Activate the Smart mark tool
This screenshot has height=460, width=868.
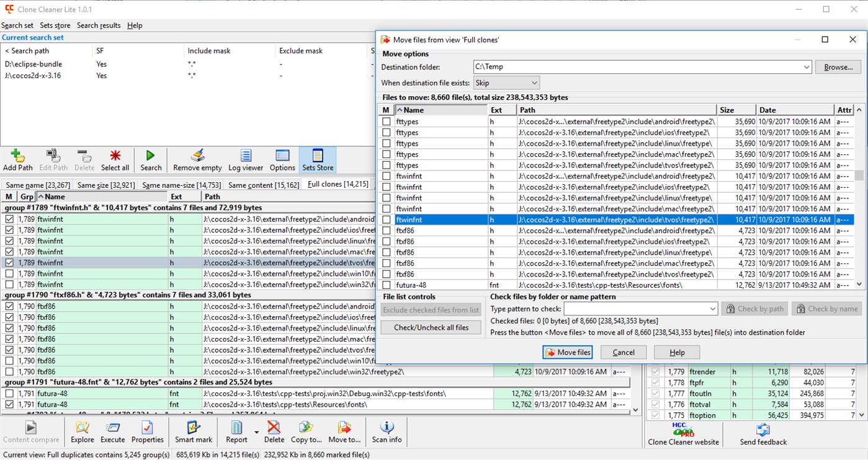coord(194,431)
